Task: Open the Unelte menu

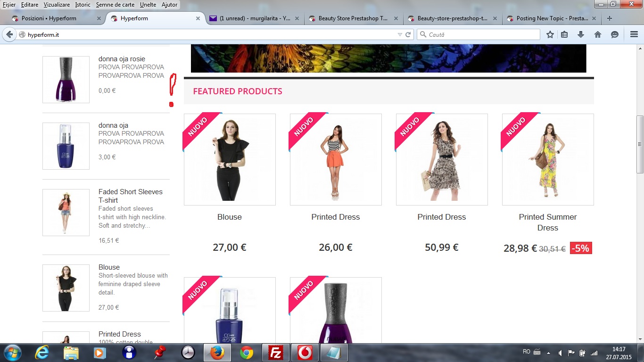Action: coord(148,5)
